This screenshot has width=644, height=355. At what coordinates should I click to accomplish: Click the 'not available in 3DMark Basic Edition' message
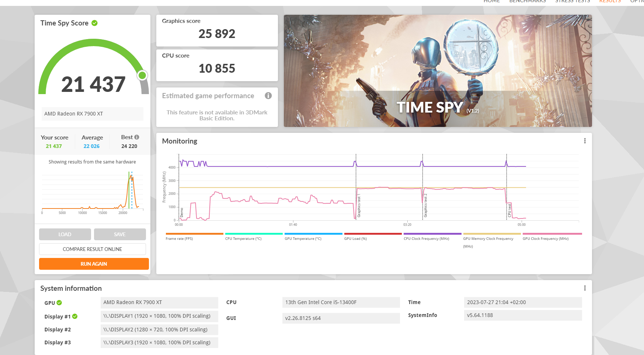tap(217, 116)
